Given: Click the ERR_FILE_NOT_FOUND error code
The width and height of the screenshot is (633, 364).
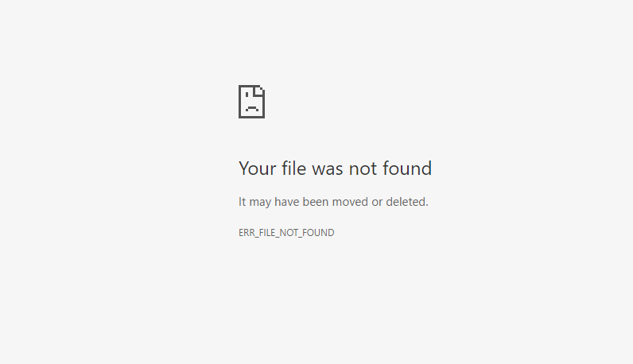Looking at the screenshot, I should 286,233.
